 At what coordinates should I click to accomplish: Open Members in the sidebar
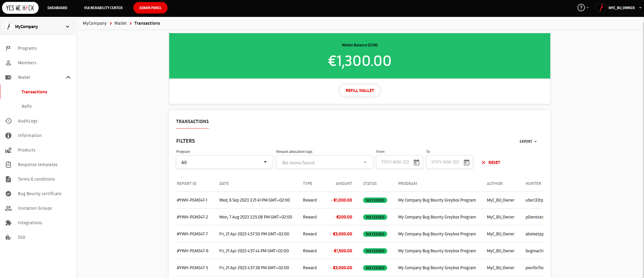point(27,63)
